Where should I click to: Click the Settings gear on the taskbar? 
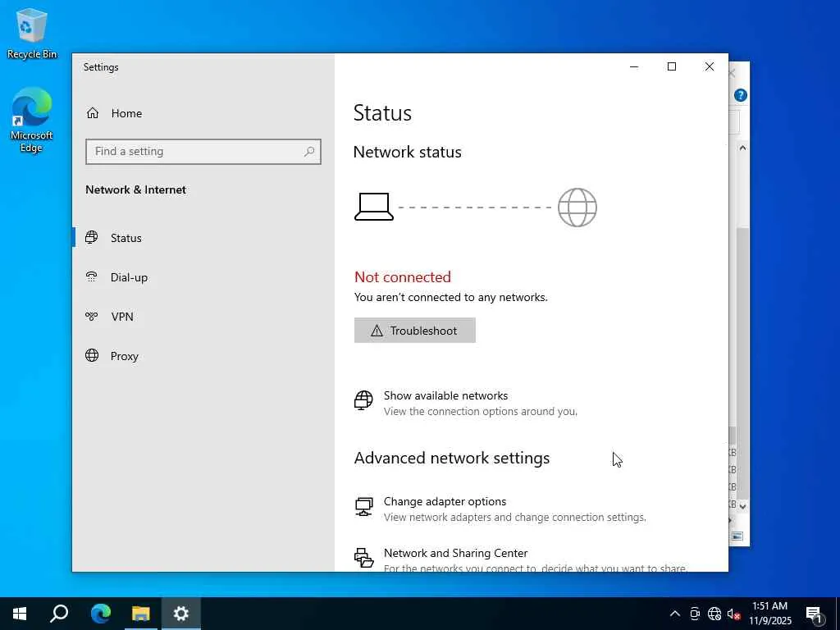(x=181, y=614)
